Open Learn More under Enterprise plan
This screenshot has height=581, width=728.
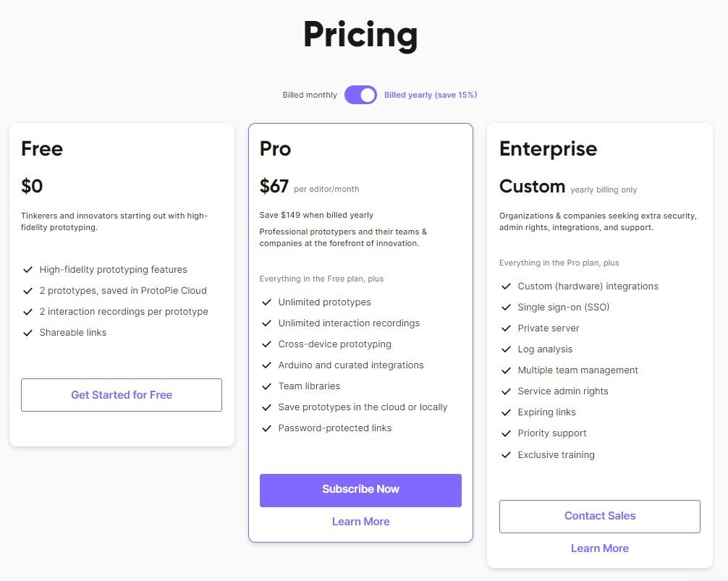pyautogui.click(x=599, y=548)
